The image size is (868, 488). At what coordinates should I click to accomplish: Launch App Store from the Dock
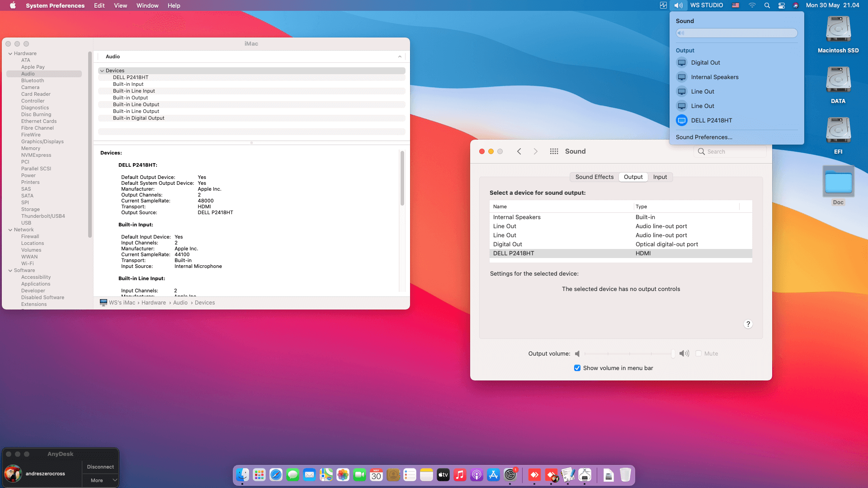click(493, 475)
